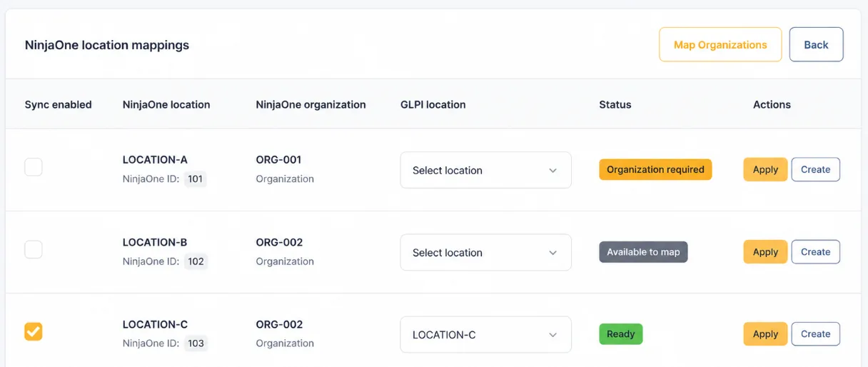The image size is (868, 367).
Task: Click the Sync enabled column header
Action: tap(58, 104)
